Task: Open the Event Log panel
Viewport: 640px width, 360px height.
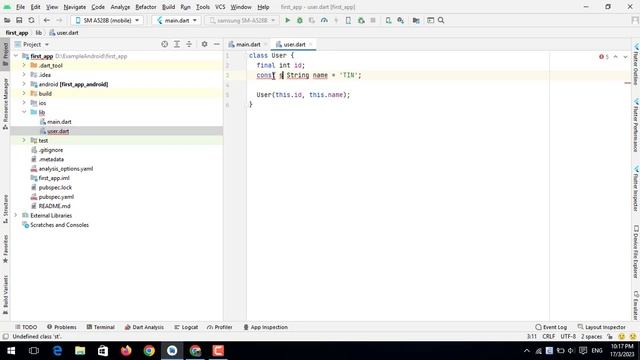Action: 551,327
